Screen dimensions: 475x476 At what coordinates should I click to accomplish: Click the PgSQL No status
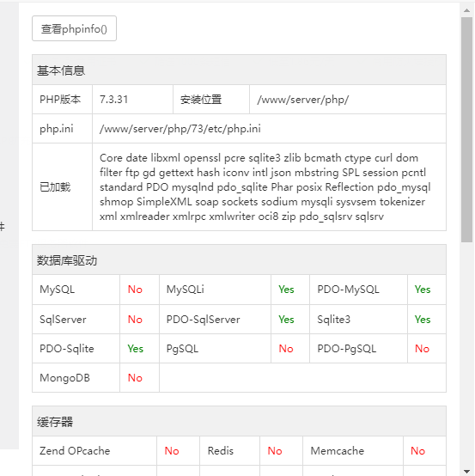click(286, 349)
